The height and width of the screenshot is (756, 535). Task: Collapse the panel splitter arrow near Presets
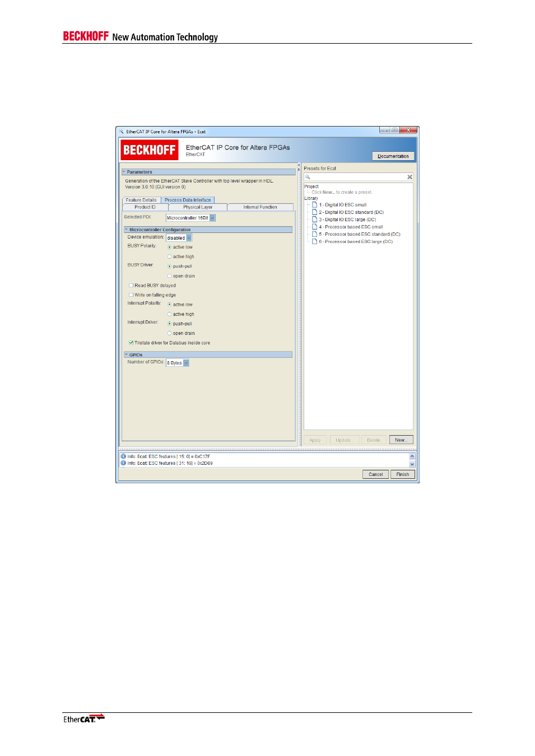(x=299, y=166)
